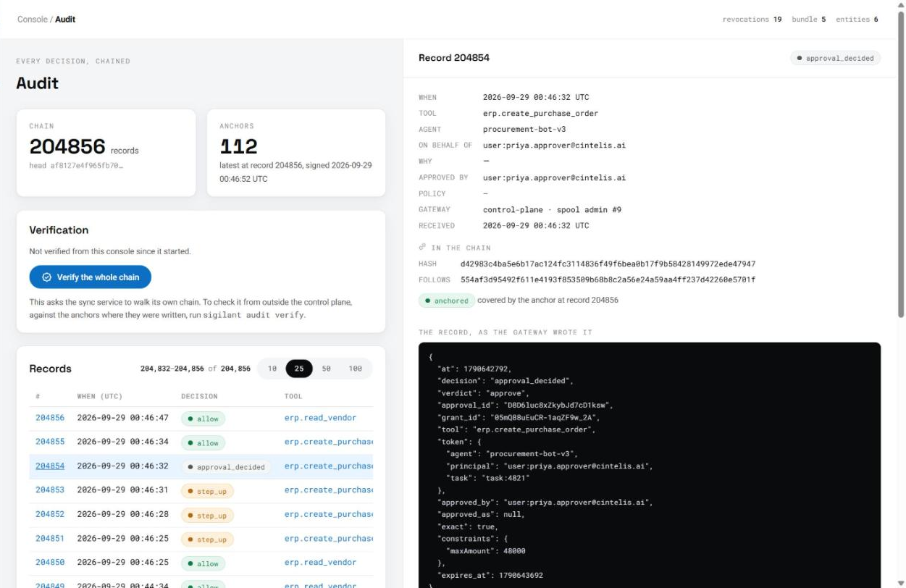This screenshot has width=906, height=588.
Task: Click the bundle 5 counter
Action: 808,20
